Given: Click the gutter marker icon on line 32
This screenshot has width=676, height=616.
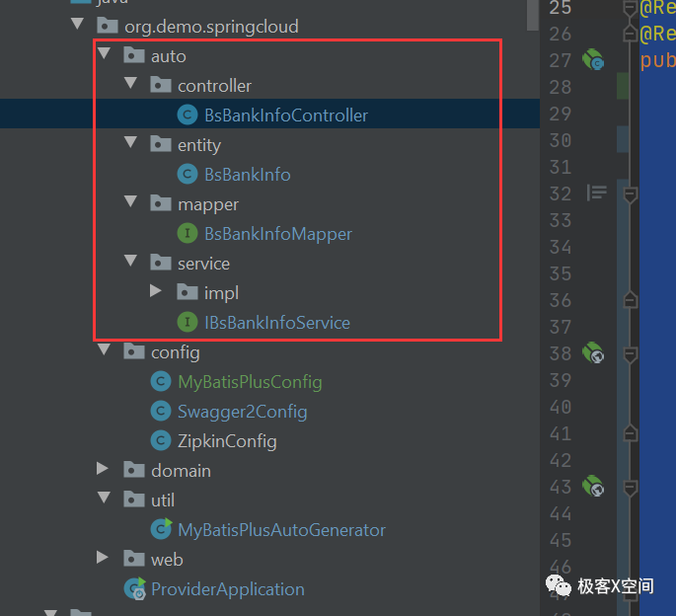Looking at the screenshot, I should click(x=597, y=192).
